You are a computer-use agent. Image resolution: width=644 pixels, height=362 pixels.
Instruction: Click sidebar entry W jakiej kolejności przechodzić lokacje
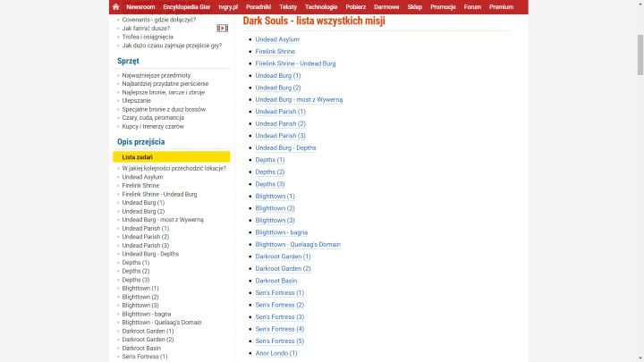tap(175, 168)
